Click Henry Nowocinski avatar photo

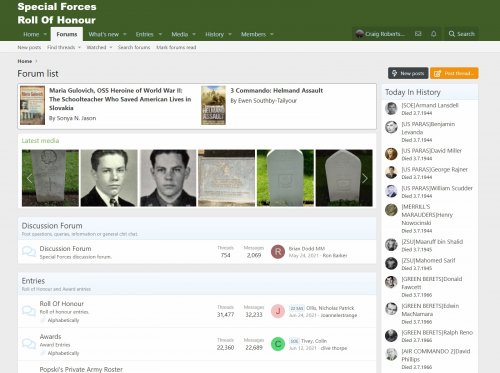pos(391,210)
